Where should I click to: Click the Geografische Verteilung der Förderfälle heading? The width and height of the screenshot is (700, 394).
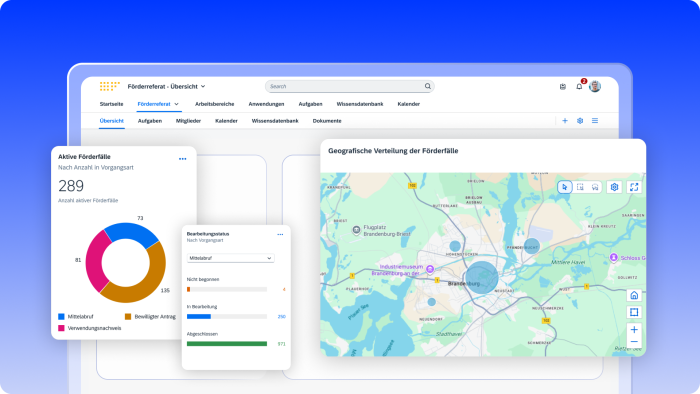click(393, 151)
